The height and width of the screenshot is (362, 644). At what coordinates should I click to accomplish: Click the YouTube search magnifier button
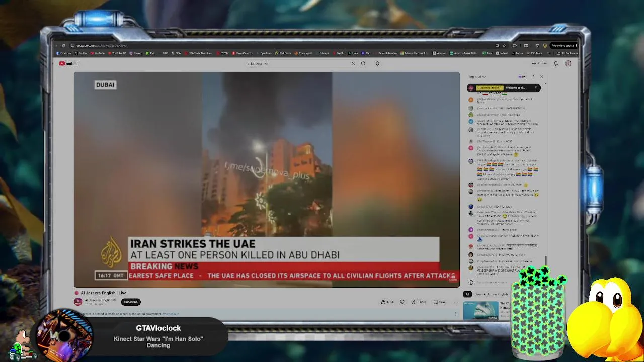pyautogui.click(x=363, y=63)
